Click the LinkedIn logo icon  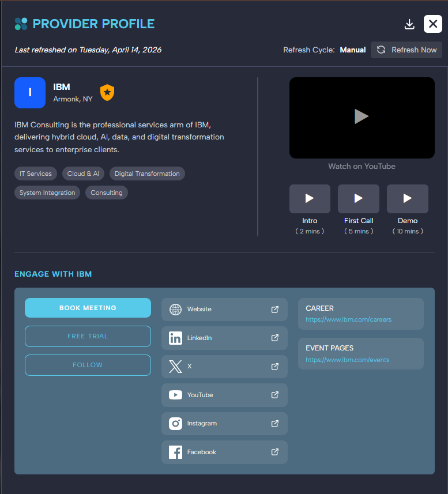pos(175,338)
